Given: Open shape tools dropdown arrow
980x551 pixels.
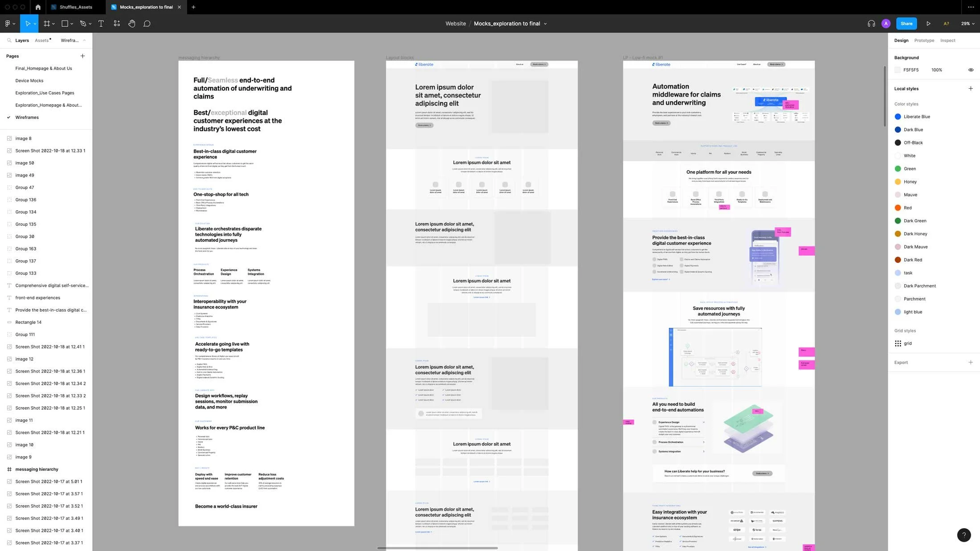Looking at the screenshot, I should (72, 24).
